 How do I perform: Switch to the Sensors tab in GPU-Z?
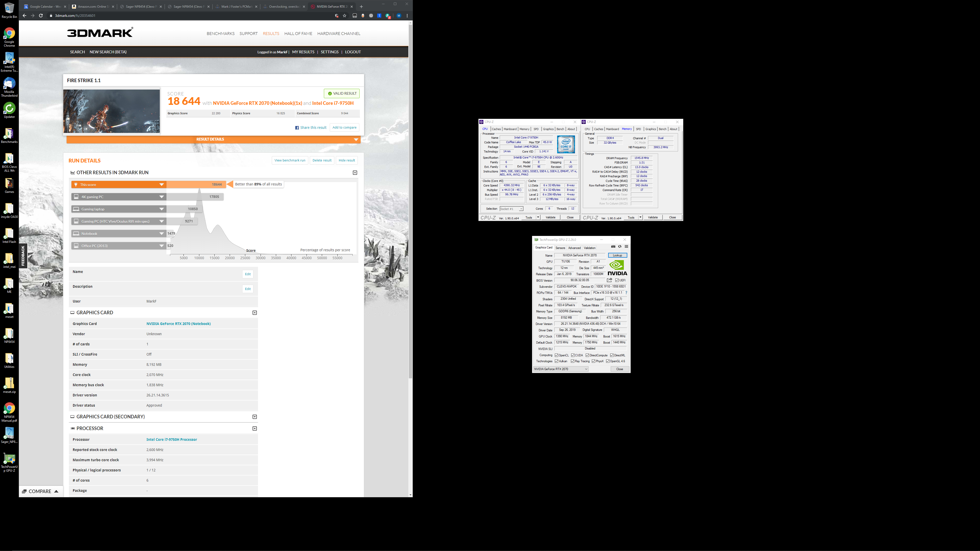pos(560,247)
